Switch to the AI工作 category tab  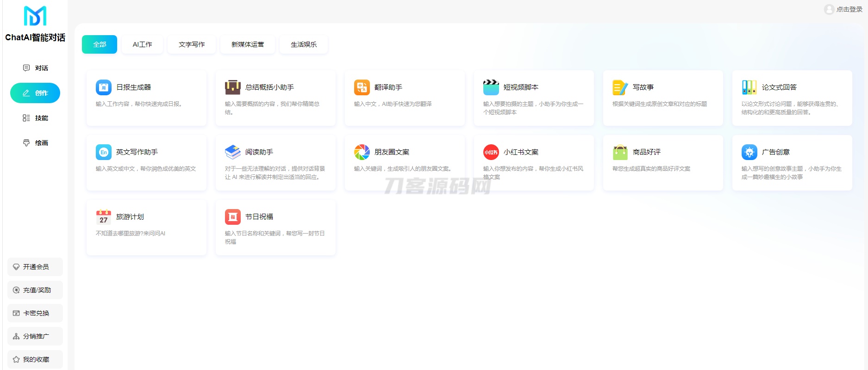point(142,44)
